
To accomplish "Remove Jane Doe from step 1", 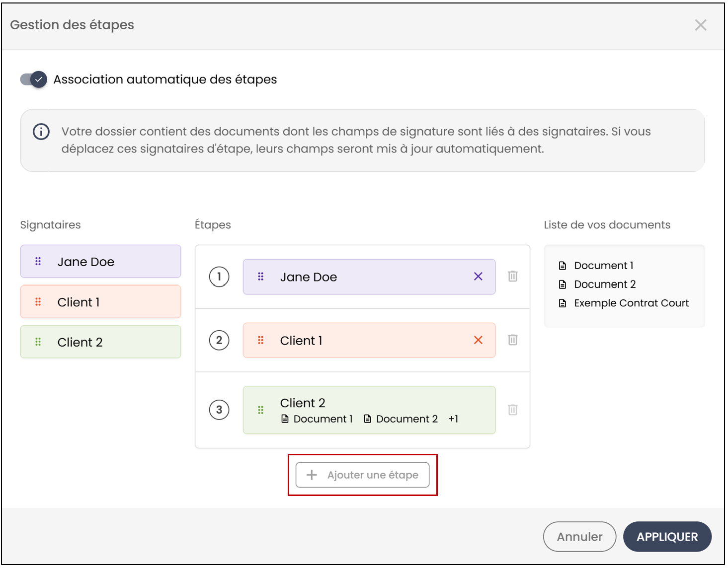I will point(478,277).
